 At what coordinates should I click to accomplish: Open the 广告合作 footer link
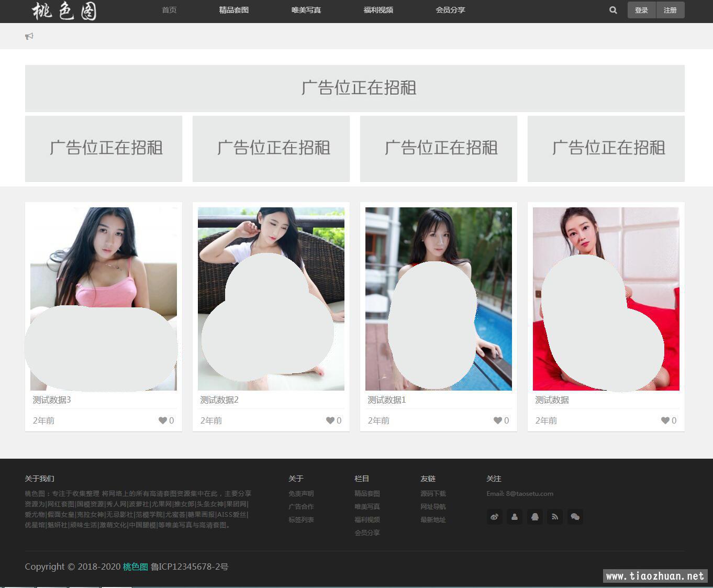[x=301, y=507]
